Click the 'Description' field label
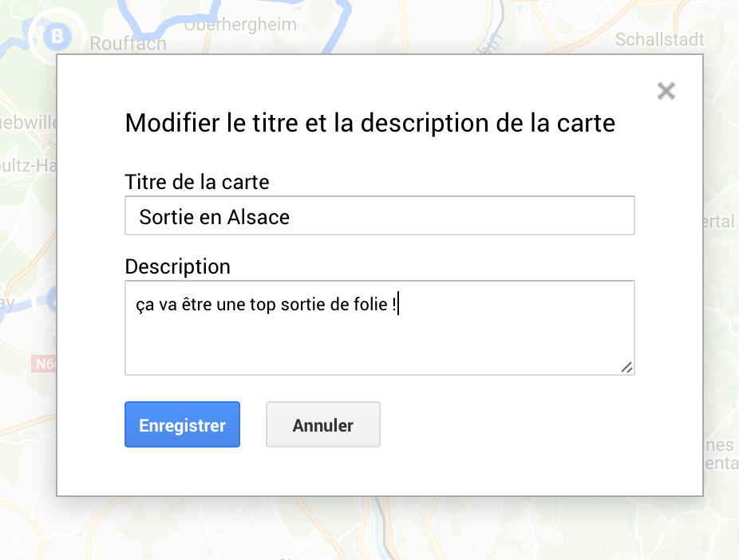The image size is (739, 560). (x=177, y=266)
